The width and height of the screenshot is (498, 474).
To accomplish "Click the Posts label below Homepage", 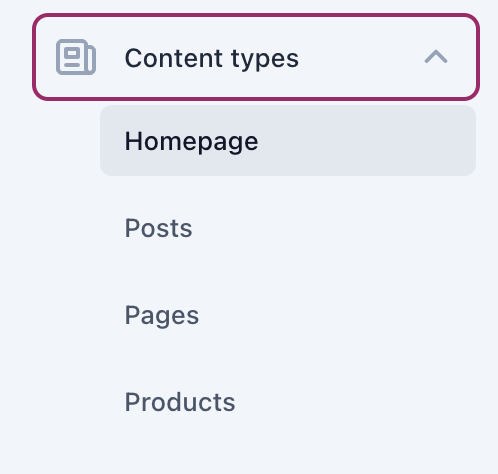I will click(x=158, y=228).
